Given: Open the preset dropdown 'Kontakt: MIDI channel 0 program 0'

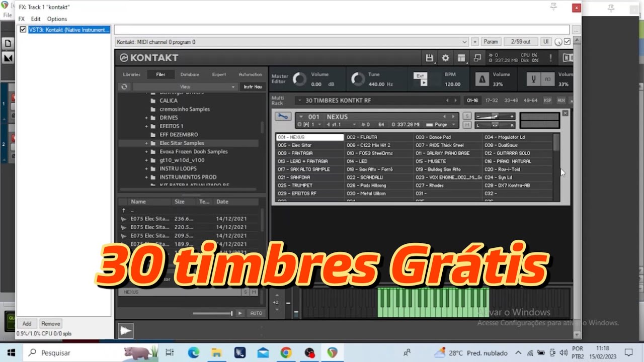Looking at the screenshot, I should [x=292, y=42].
